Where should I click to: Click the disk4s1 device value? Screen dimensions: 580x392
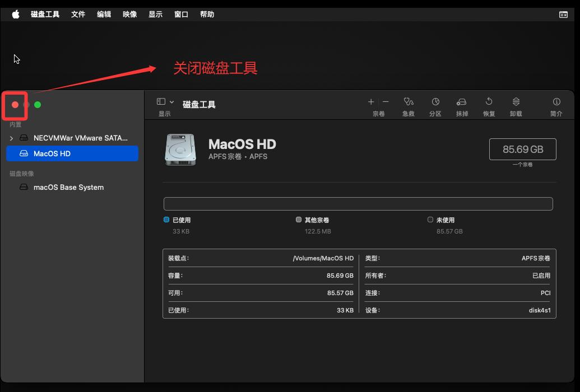[540, 310]
